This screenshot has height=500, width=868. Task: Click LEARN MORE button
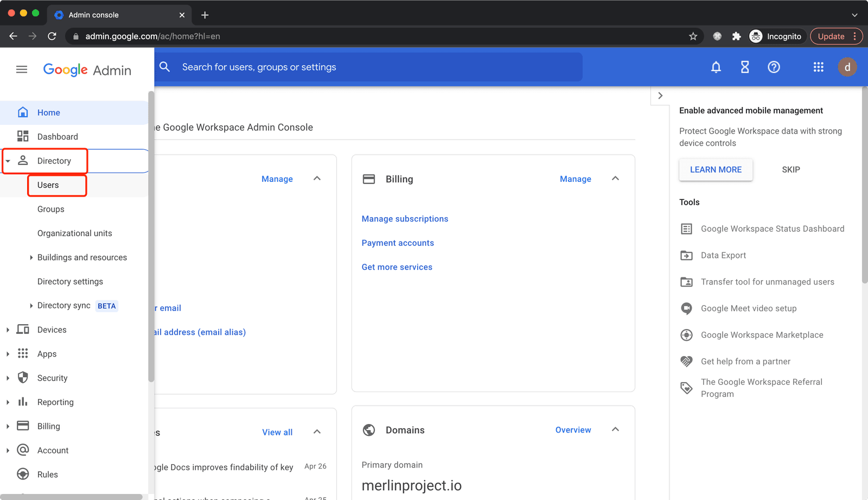(716, 169)
